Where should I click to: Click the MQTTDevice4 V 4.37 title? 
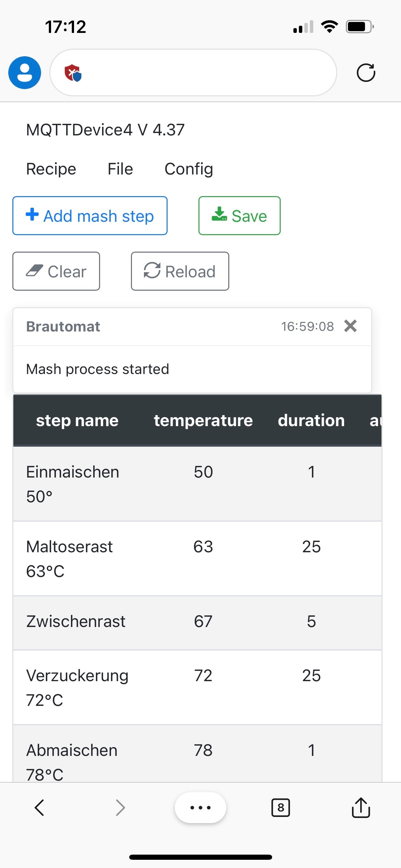point(105,130)
